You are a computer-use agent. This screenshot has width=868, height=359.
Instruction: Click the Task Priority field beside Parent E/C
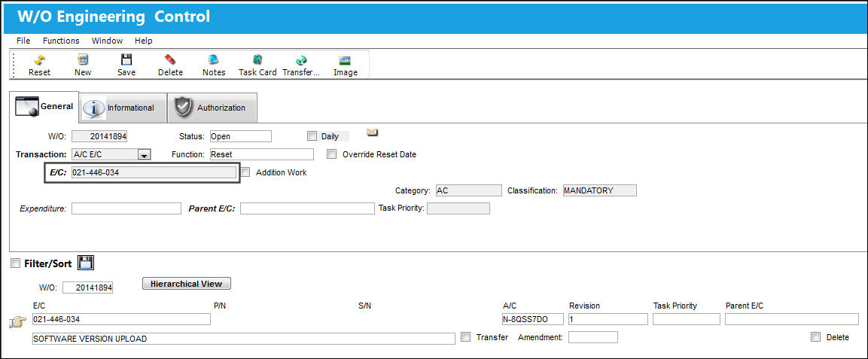[x=458, y=208]
